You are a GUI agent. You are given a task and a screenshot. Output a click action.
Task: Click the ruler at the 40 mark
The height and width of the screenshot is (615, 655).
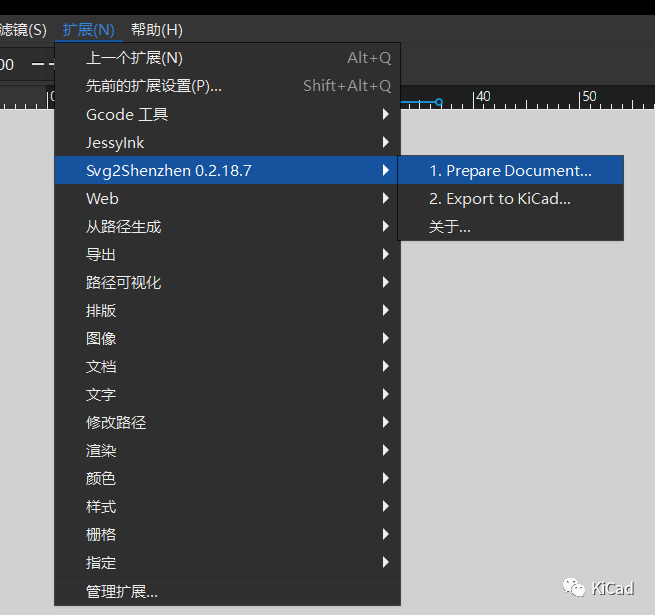[x=483, y=97]
